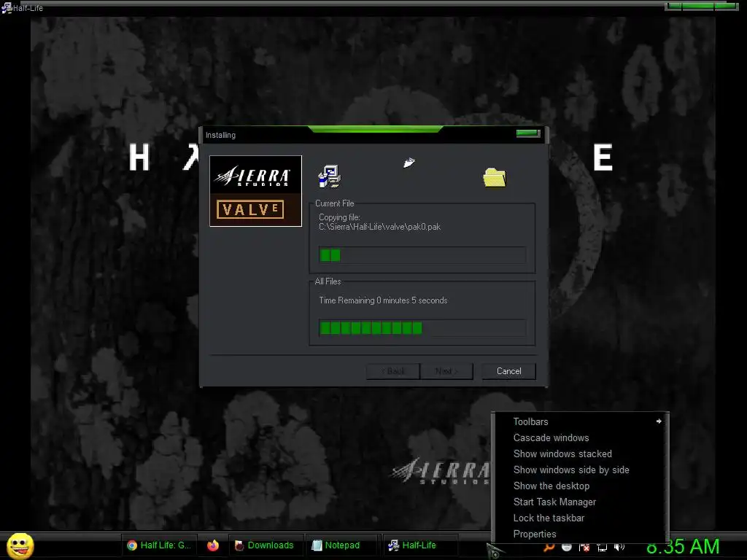
Task: Click the All Files progress bar
Action: (x=422, y=328)
